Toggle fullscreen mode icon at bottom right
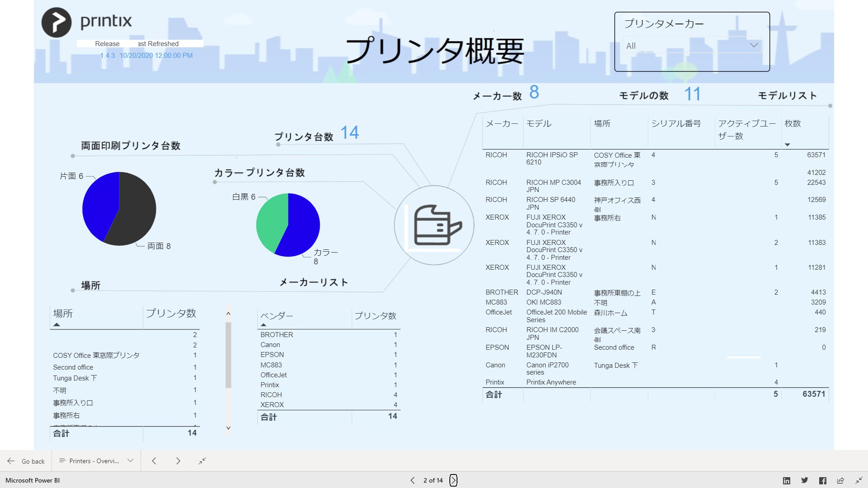 (x=859, y=481)
